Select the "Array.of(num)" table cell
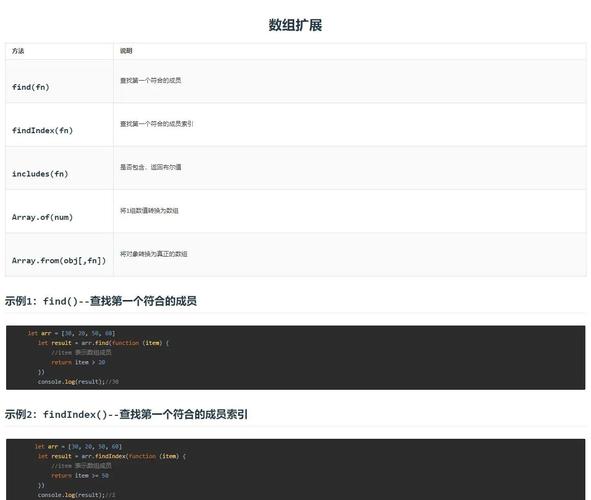 pos(59,211)
